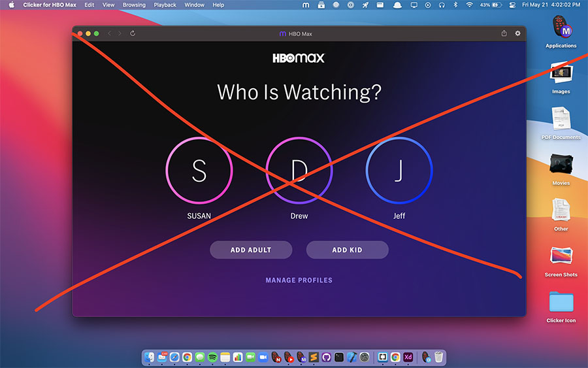Open Control Center from menu bar
This screenshot has height=368, width=588.
tap(512, 5)
